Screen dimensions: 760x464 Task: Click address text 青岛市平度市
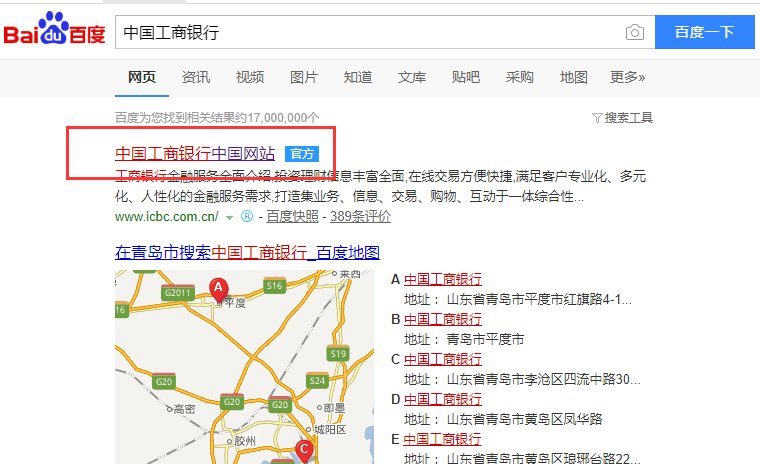[485, 339]
